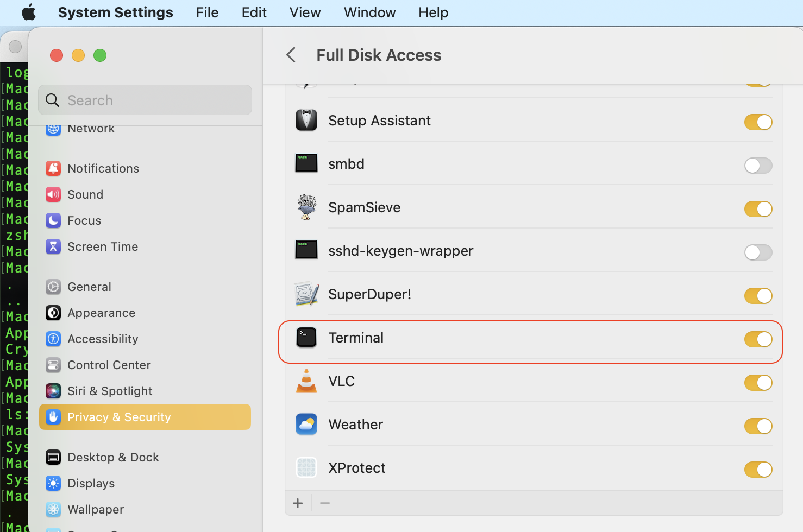
Task: Open the Window menu
Action: click(369, 12)
